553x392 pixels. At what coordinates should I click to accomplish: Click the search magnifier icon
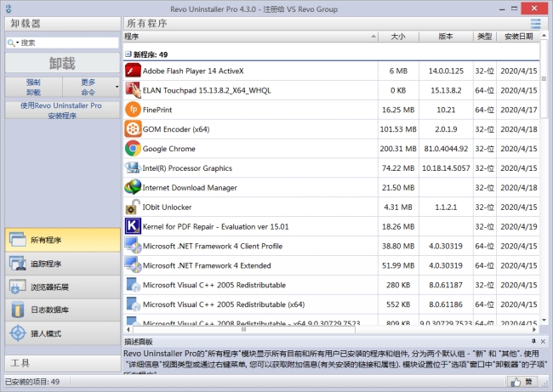point(10,43)
